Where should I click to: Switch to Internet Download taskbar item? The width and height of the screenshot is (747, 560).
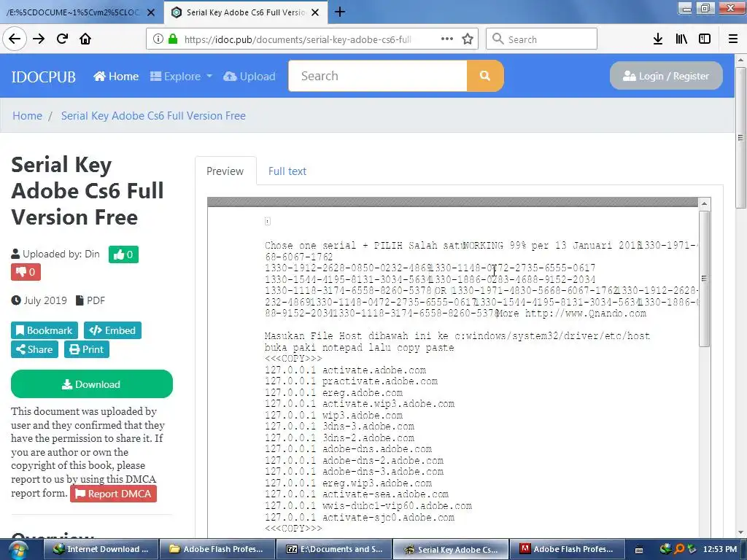pyautogui.click(x=101, y=549)
